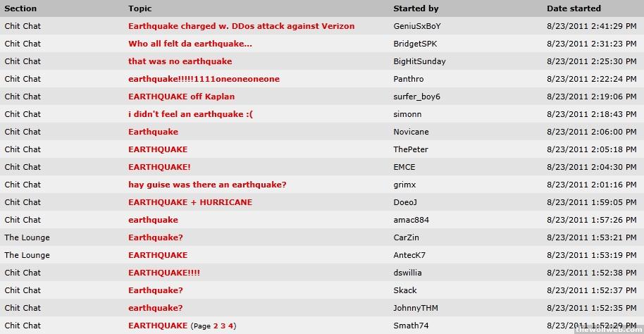
Task: Go to page 3 of the EARTHQUAKE thread
Action: 223,326
